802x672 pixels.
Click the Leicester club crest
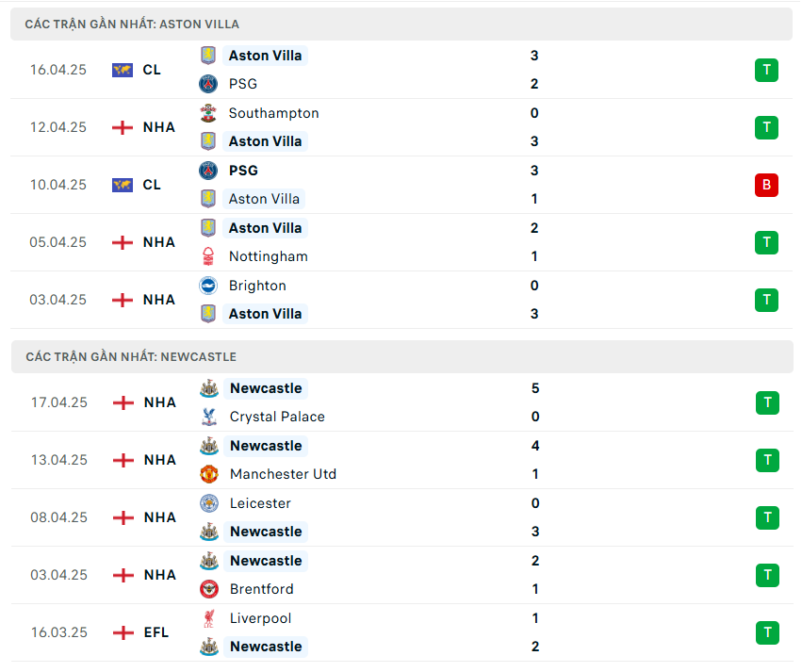[209, 503]
